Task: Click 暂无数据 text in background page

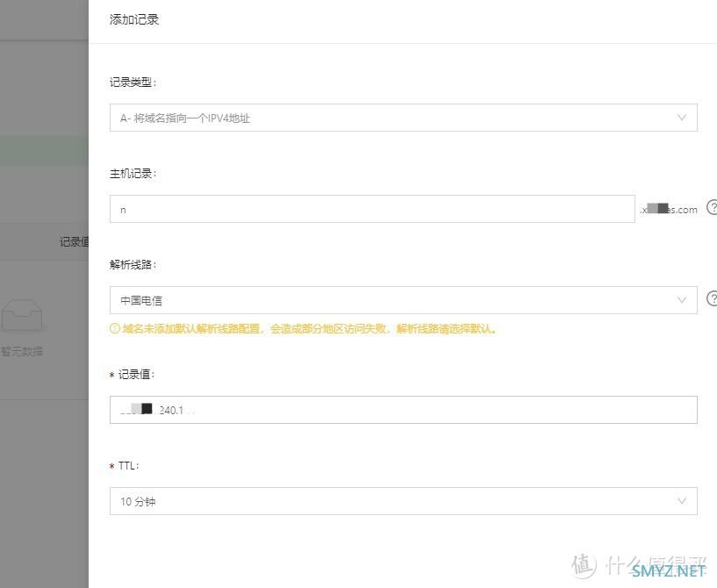Action: pos(21,352)
